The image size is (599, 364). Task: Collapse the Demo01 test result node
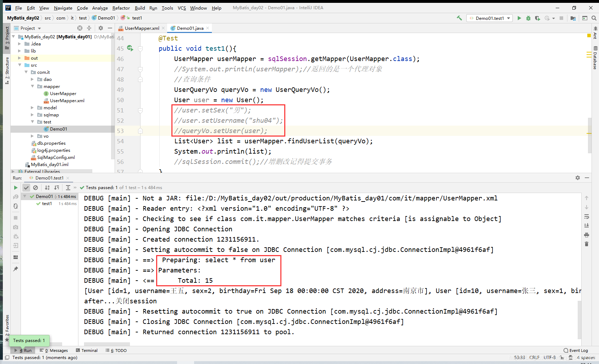25,196
